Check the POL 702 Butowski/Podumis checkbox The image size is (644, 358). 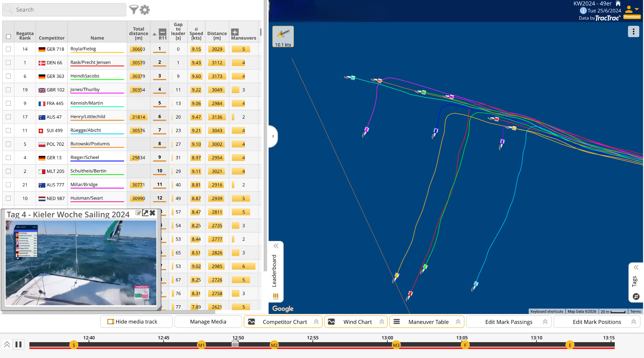coord(9,144)
